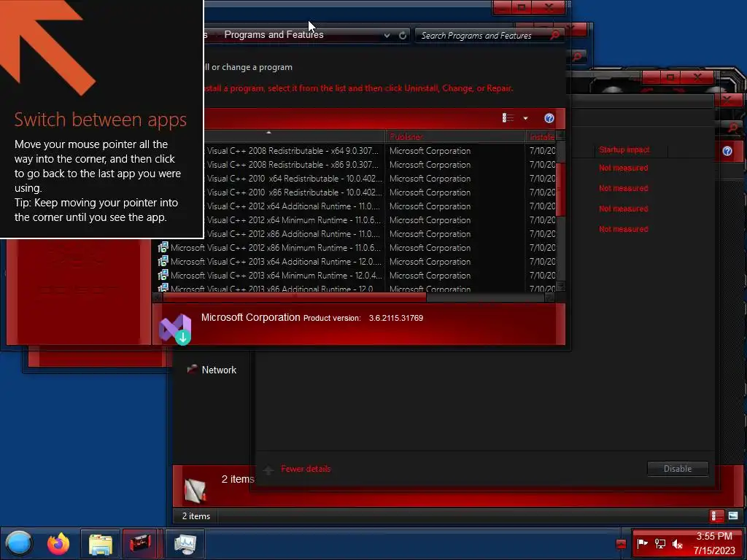The image size is (747, 560).
Task: Refresh the Programs and Features list
Action: [x=403, y=35]
